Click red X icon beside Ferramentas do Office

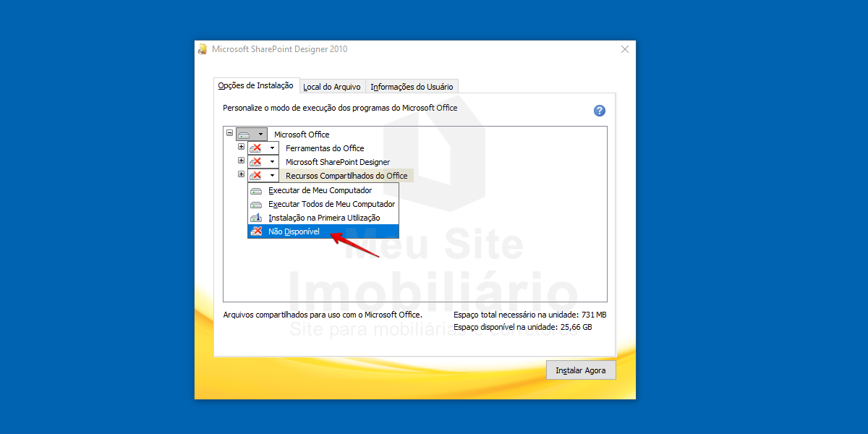255,148
